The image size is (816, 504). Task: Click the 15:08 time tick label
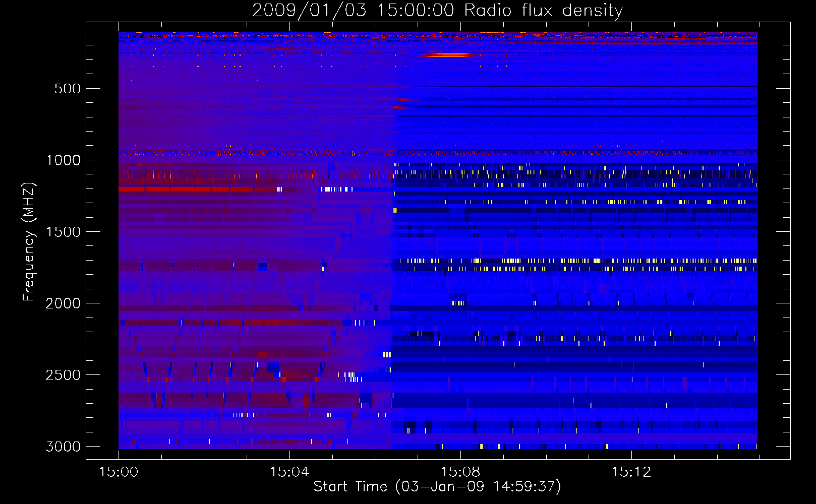460,472
